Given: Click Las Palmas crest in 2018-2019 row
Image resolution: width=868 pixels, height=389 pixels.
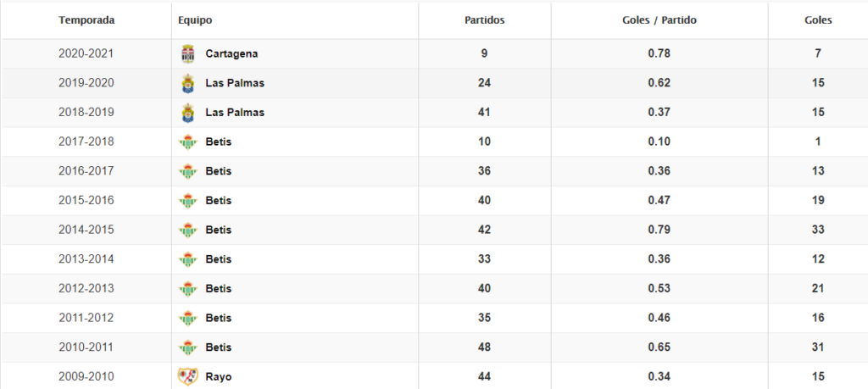Looking at the screenshot, I should coord(188,113).
